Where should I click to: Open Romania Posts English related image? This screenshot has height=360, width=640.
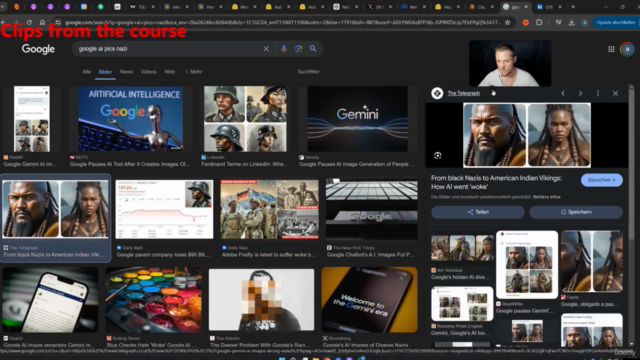pyautogui.click(x=462, y=303)
